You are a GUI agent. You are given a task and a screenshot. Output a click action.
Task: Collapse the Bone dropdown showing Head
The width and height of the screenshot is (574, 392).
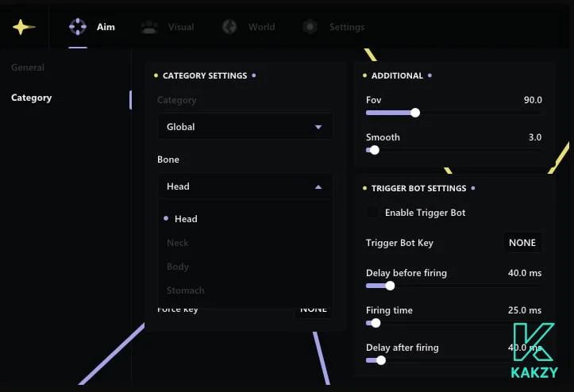pos(245,186)
